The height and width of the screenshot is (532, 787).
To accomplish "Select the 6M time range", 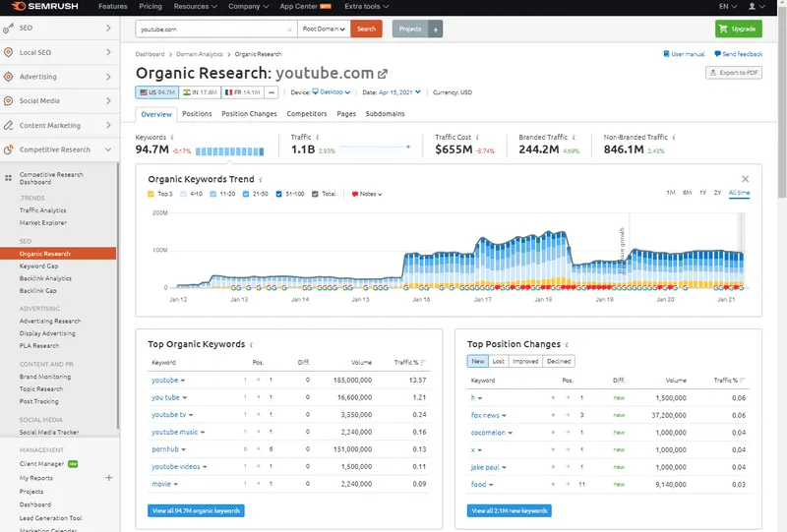I will pyautogui.click(x=687, y=193).
